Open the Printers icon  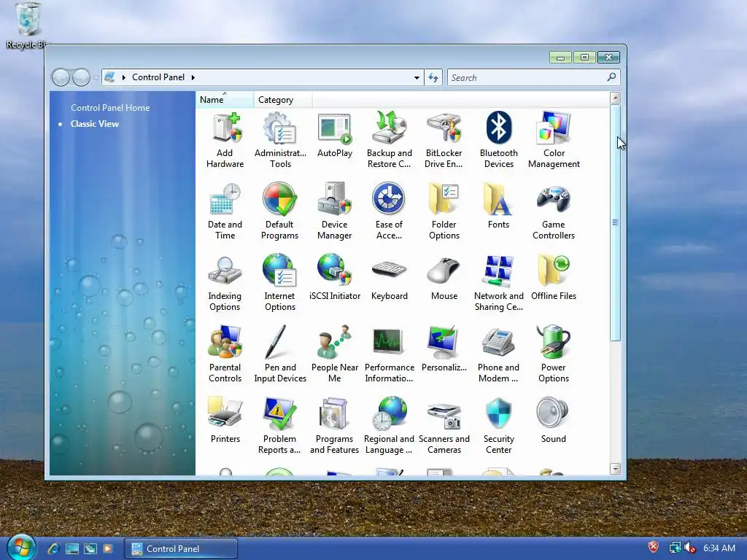tap(225, 421)
